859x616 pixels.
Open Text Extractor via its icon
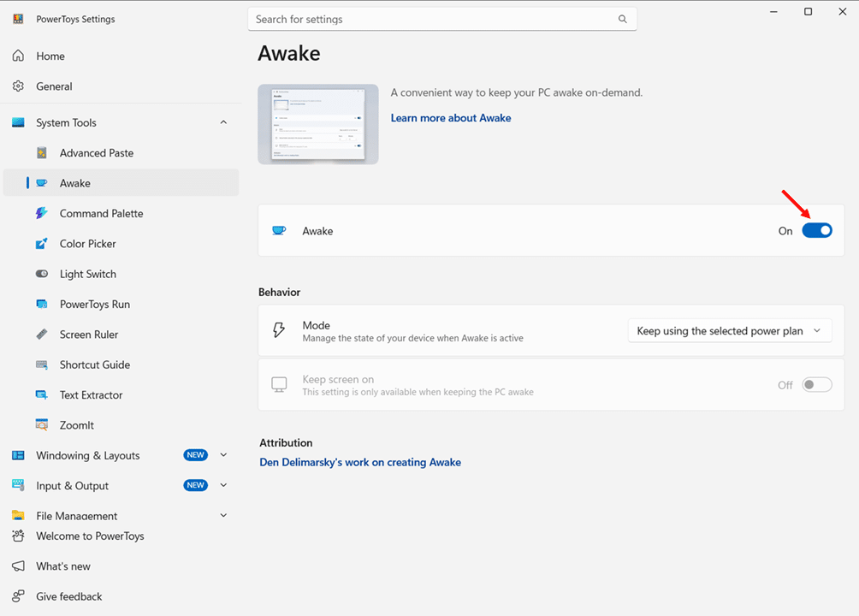42,394
